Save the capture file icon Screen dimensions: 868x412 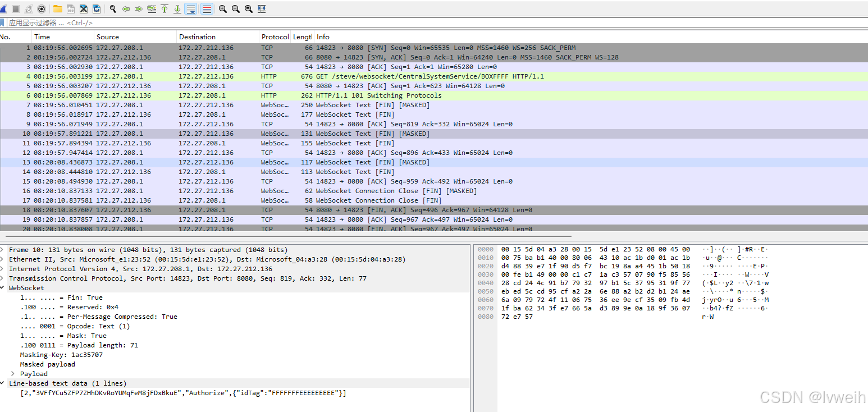click(x=71, y=9)
